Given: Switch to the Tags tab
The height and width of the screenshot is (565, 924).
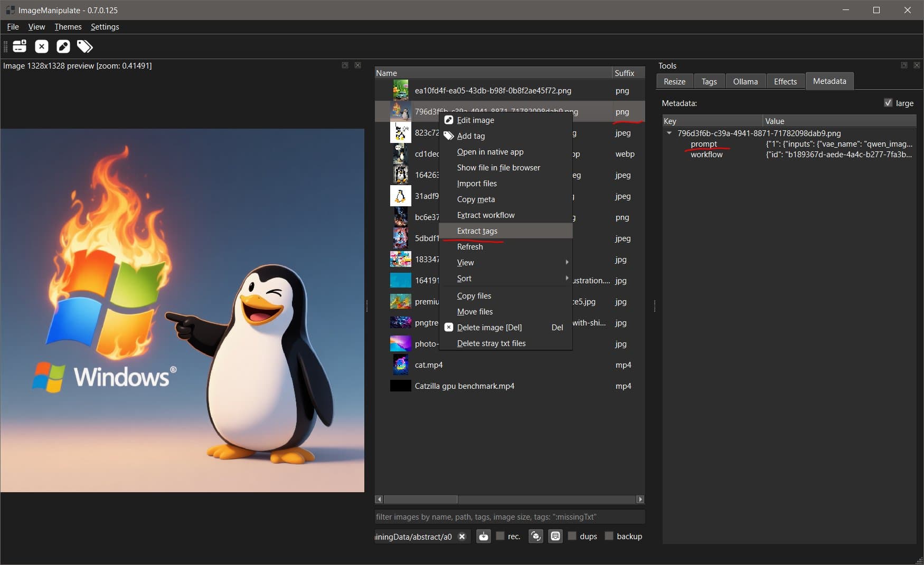Looking at the screenshot, I should [x=709, y=81].
